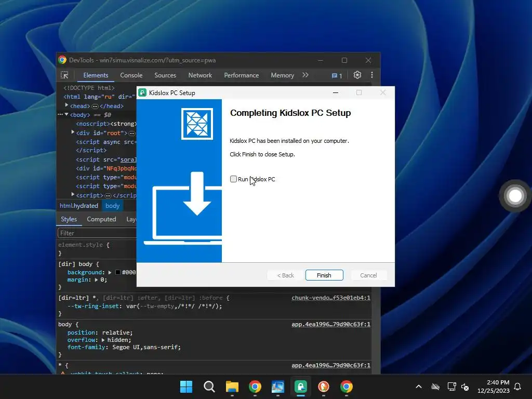
Task: Check the Run Kidslox PC checkbox
Action: tap(233, 179)
